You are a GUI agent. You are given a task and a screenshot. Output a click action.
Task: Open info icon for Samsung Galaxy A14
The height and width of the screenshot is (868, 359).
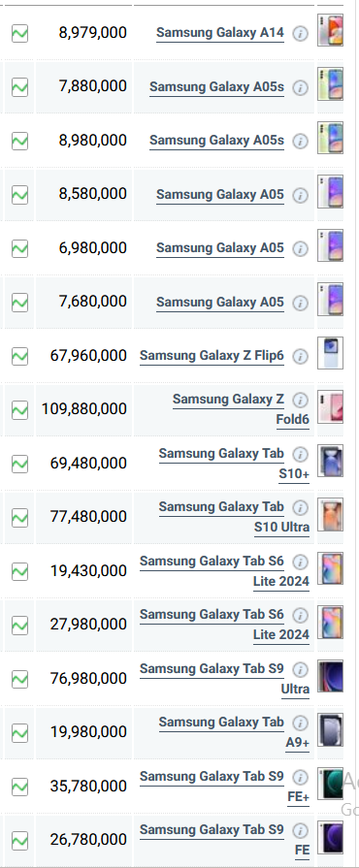(300, 34)
